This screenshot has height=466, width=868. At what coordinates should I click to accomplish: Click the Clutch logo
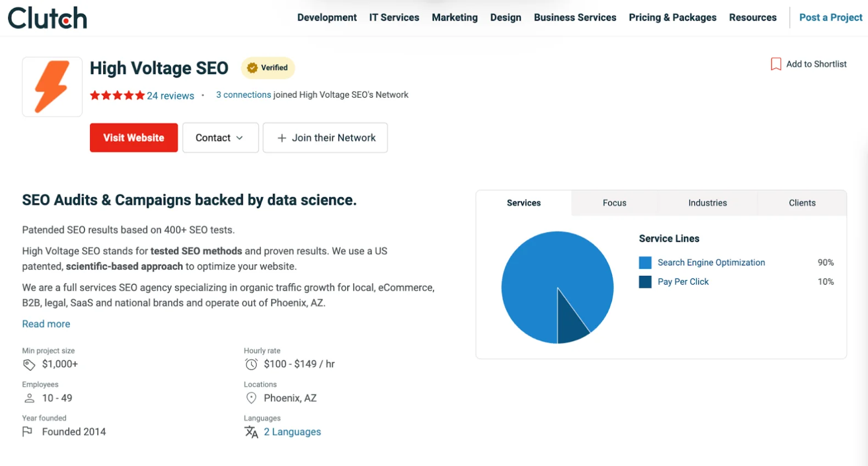(x=47, y=18)
